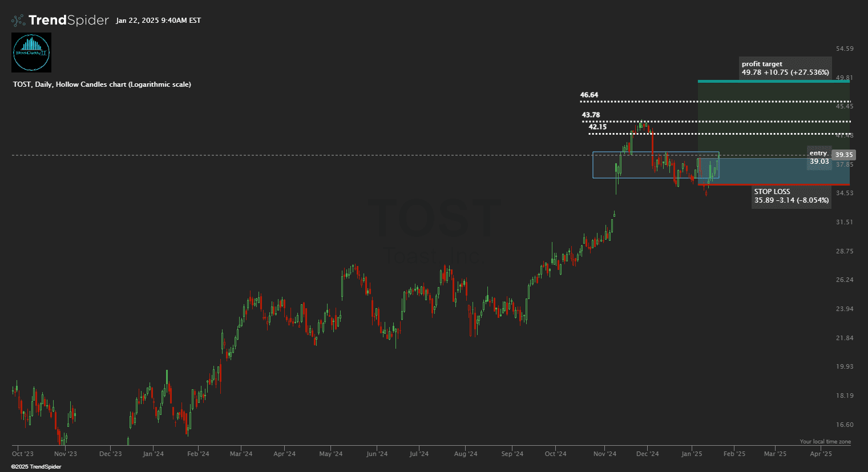Select the 43.78 dotted level label

pyautogui.click(x=591, y=115)
